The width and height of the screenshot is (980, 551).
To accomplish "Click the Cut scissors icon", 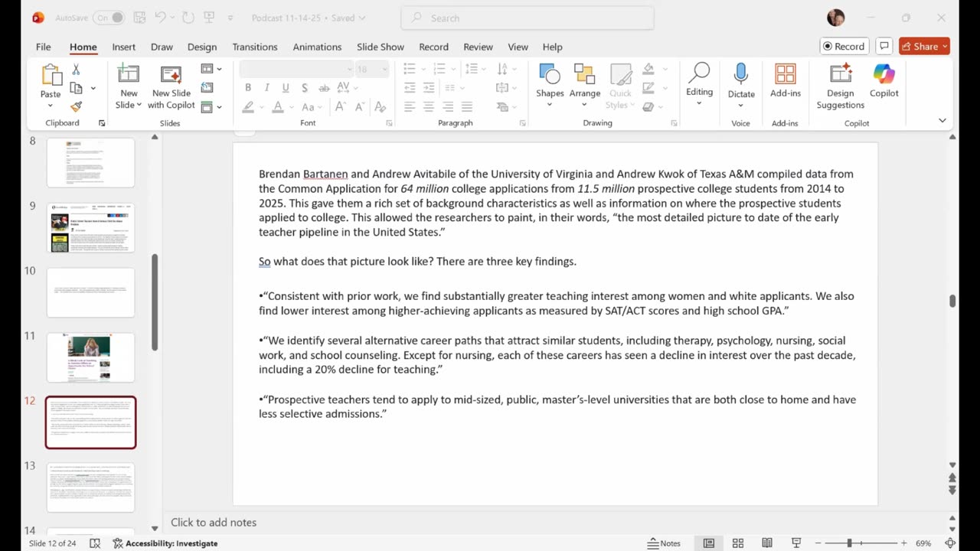I will [76, 70].
